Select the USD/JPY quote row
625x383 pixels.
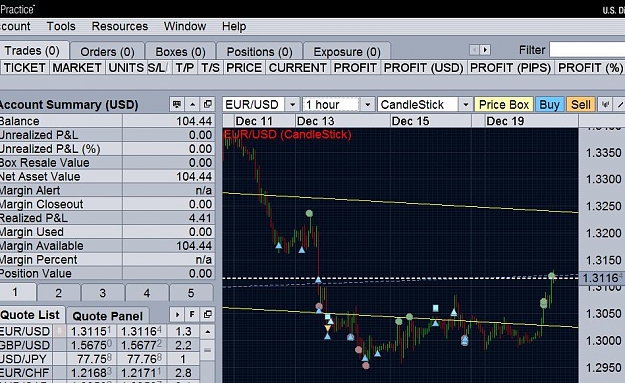[x=100, y=359]
